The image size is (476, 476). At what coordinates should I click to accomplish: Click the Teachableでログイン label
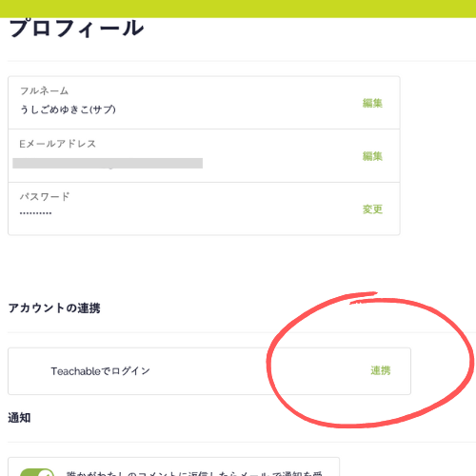click(x=100, y=371)
